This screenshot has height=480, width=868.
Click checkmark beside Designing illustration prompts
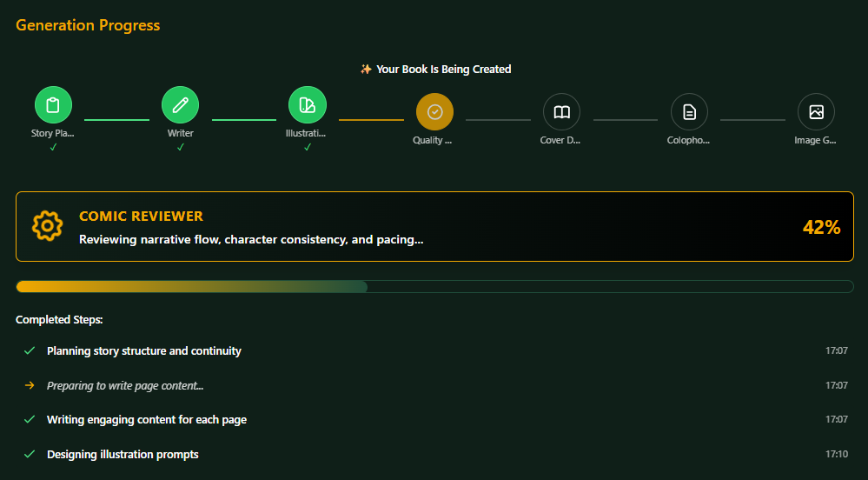click(x=30, y=454)
